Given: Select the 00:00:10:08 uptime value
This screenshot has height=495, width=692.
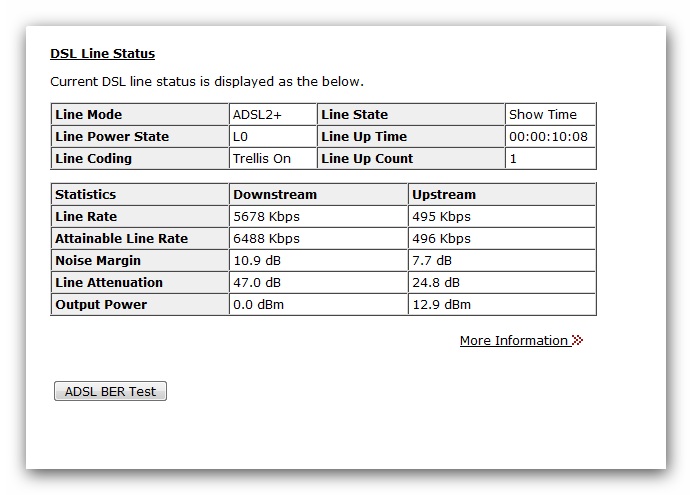Looking at the screenshot, I should tap(548, 137).
